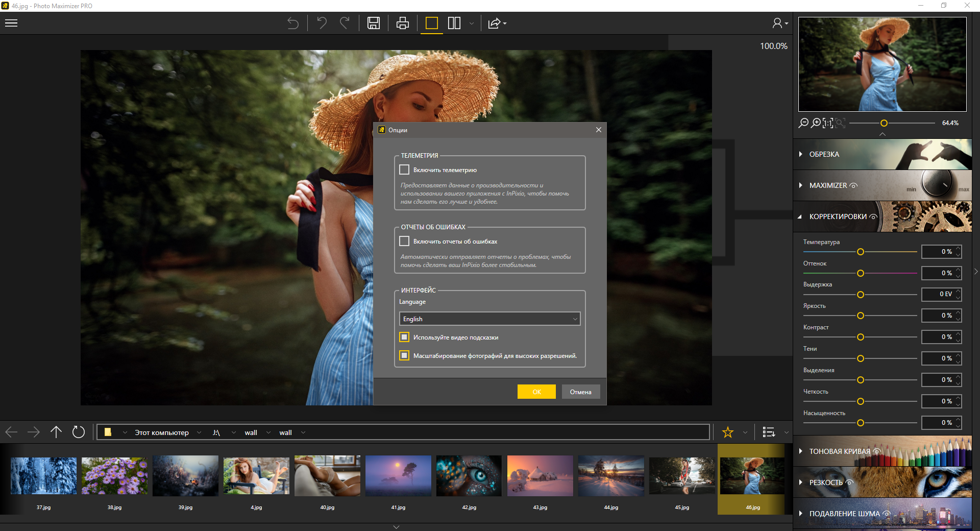980x531 pixels.
Task: Toggle Масштабирование фотографий для высоких разрешений checkbox
Action: [404, 355]
